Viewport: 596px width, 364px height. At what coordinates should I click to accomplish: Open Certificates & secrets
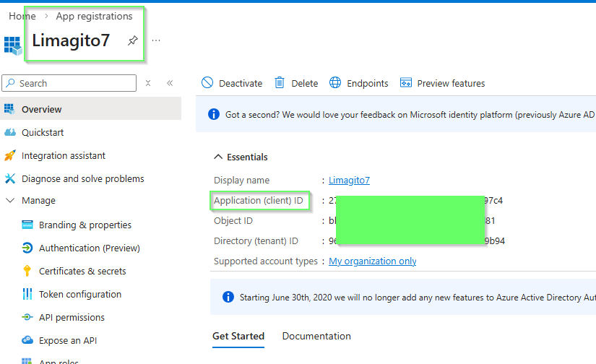click(82, 272)
